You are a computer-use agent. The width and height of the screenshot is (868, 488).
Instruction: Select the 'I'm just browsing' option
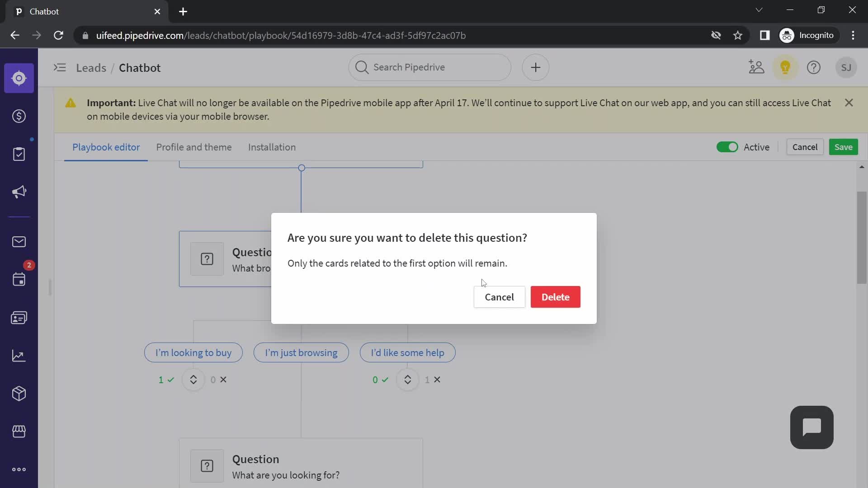[301, 352]
